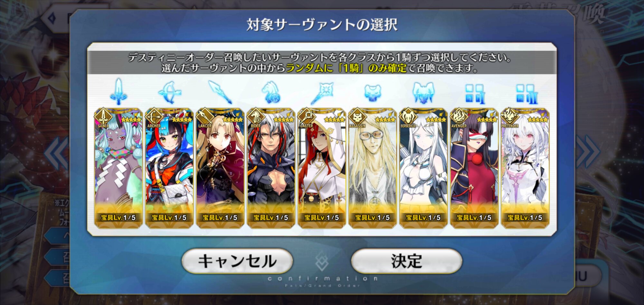644x305 pixels.
Task: Choose the Assassin servant card
Action: click(373, 168)
